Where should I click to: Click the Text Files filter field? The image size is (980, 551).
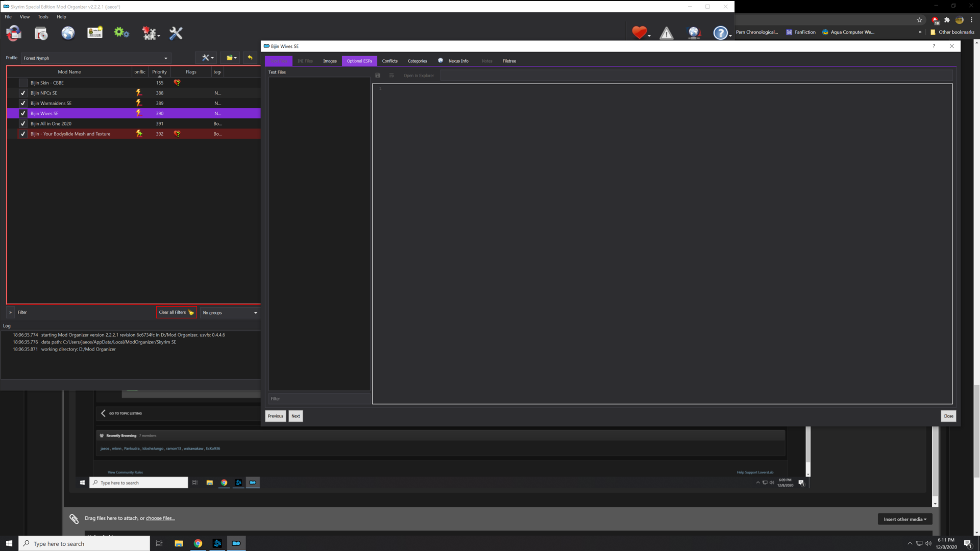click(x=319, y=399)
